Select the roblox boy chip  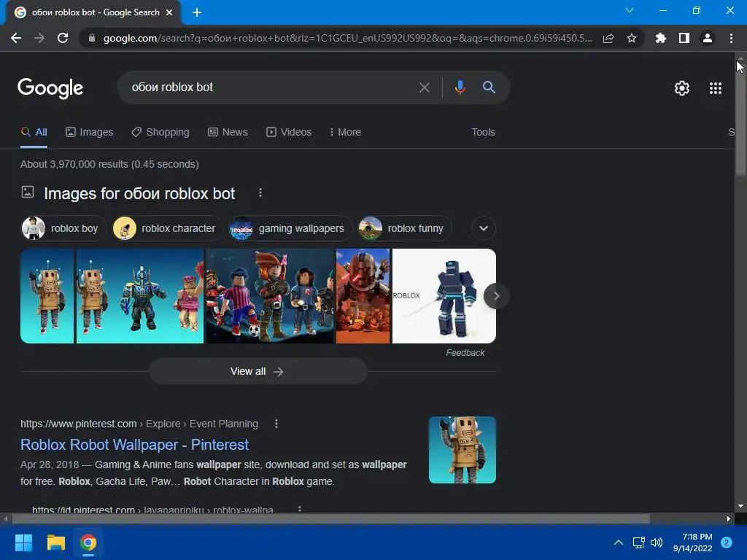point(64,228)
